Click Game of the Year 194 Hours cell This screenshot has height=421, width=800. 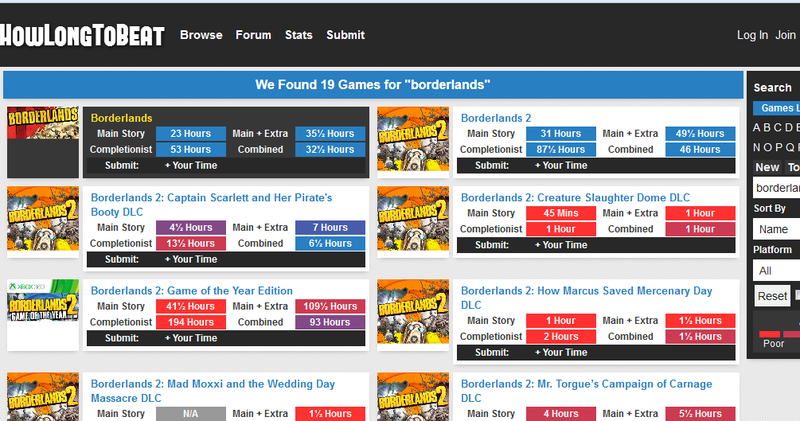(x=191, y=322)
